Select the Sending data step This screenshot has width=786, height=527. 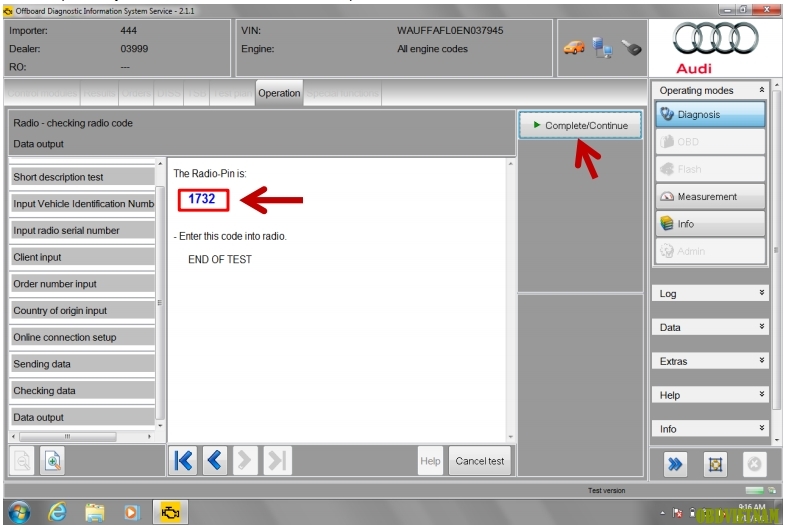click(x=82, y=364)
